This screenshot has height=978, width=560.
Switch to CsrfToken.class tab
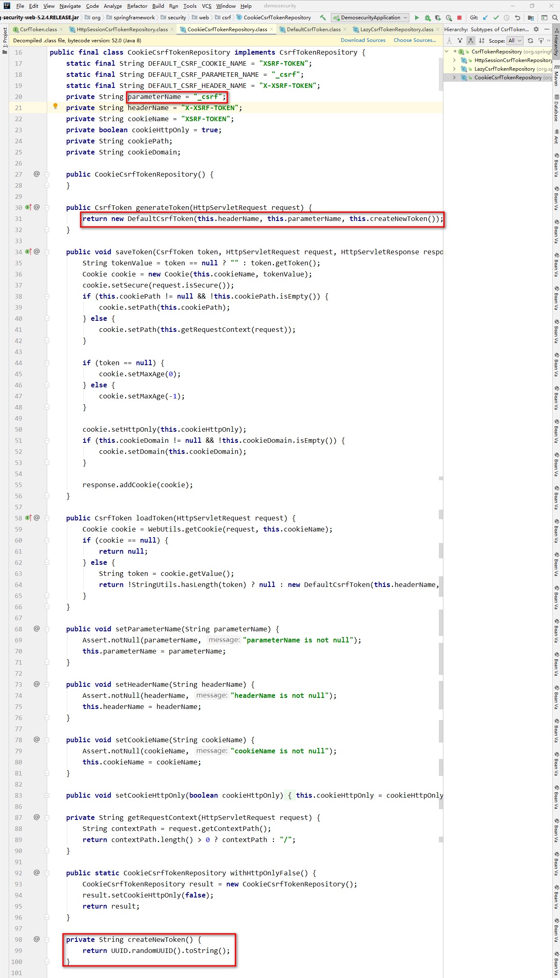(x=38, y=29)
